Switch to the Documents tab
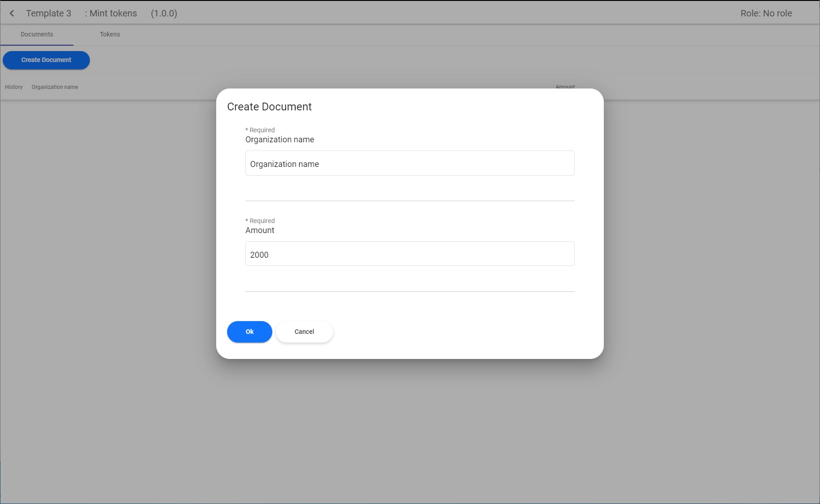This screenshot has width=820, height=504. point(37,34)
